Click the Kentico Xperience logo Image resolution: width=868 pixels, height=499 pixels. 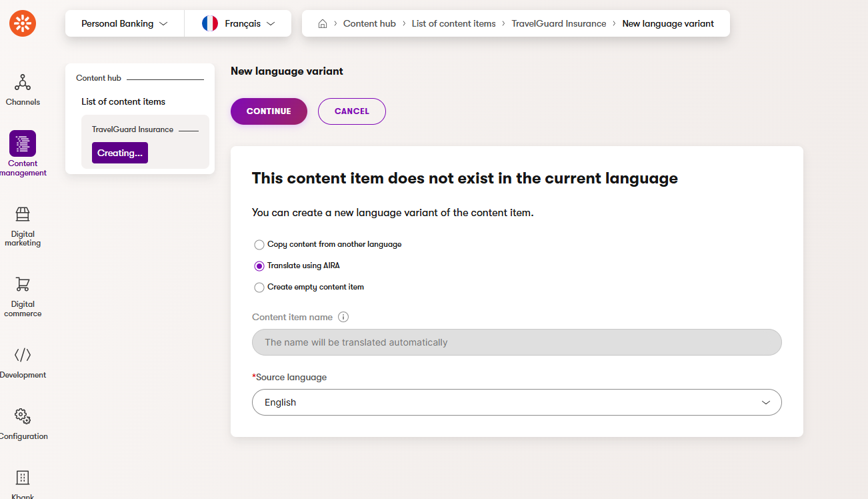(23, 23)
